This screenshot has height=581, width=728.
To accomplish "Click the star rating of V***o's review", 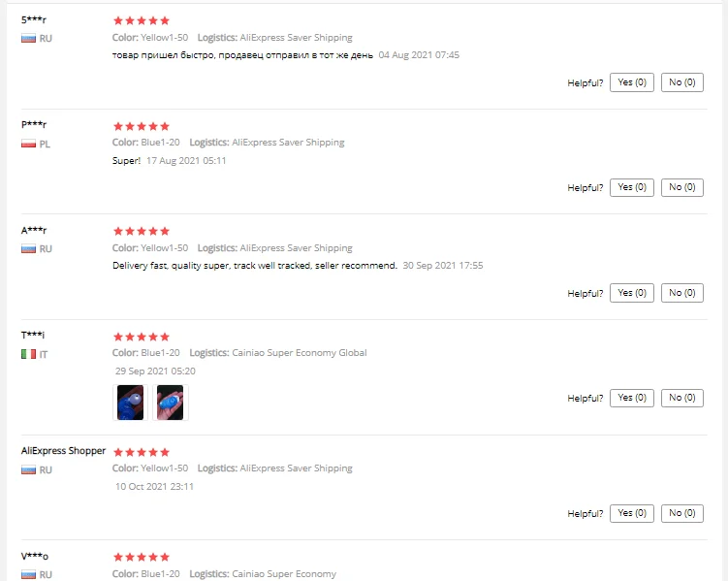I will point(142,557).
